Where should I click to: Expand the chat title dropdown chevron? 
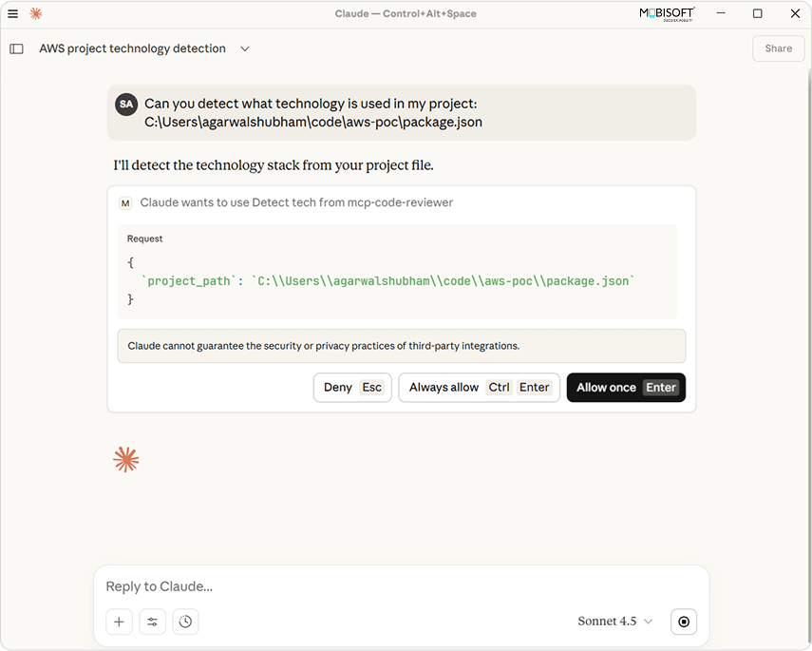[245, 48]
